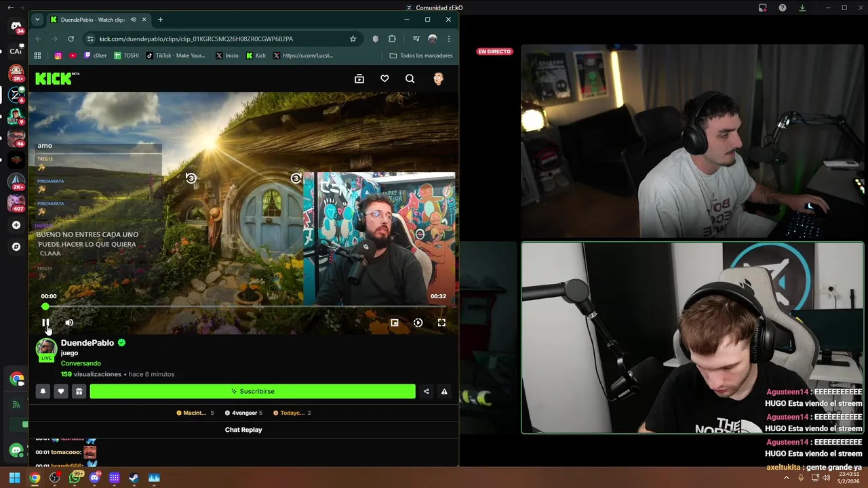Open the TOSHI bookmark
Viewport: 868px width, 488px height.
(127, 56)
